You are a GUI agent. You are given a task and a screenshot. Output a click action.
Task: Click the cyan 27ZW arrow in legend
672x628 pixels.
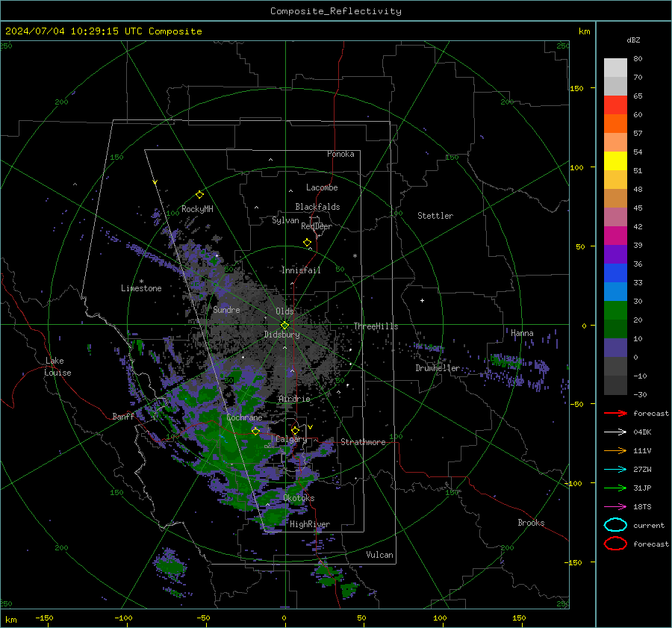coord(615,470)
